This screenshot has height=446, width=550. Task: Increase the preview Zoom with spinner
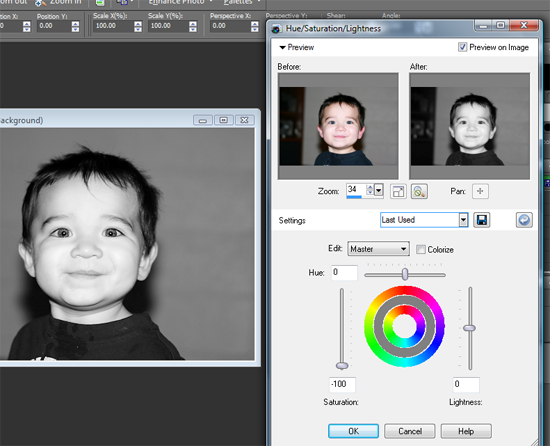pyautogui.click(x=370, y=187)
